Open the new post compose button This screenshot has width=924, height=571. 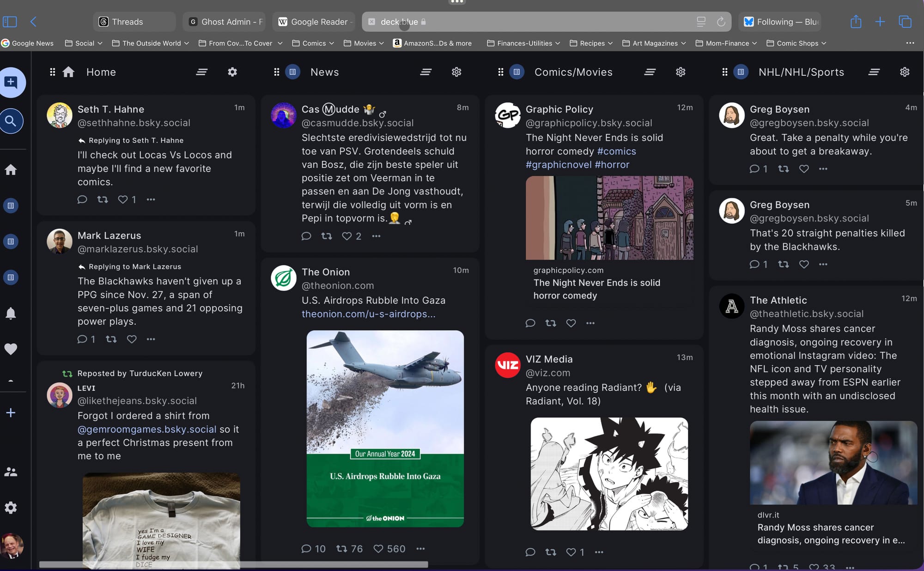11,82
